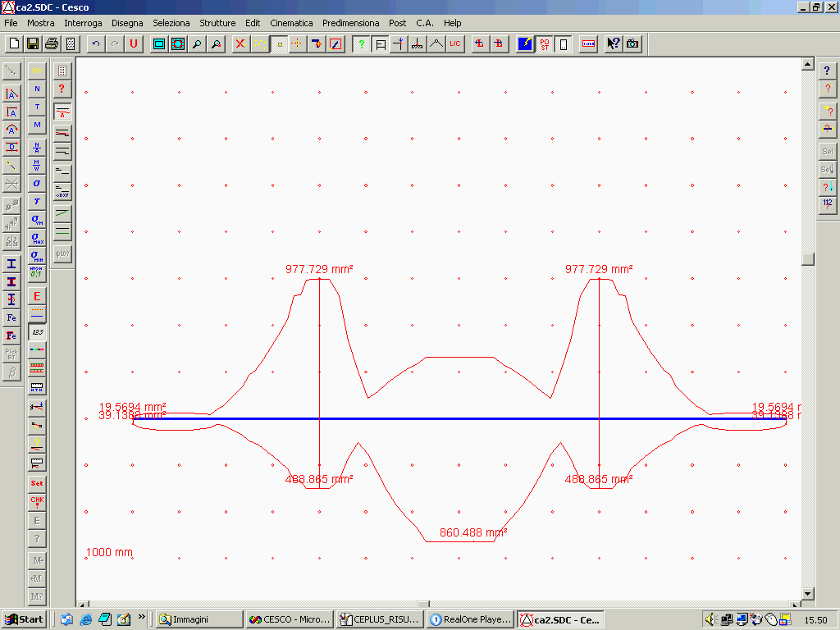Click the red CHK check icon
Viewport: 840px width, 630px height.
pos(37,501)
